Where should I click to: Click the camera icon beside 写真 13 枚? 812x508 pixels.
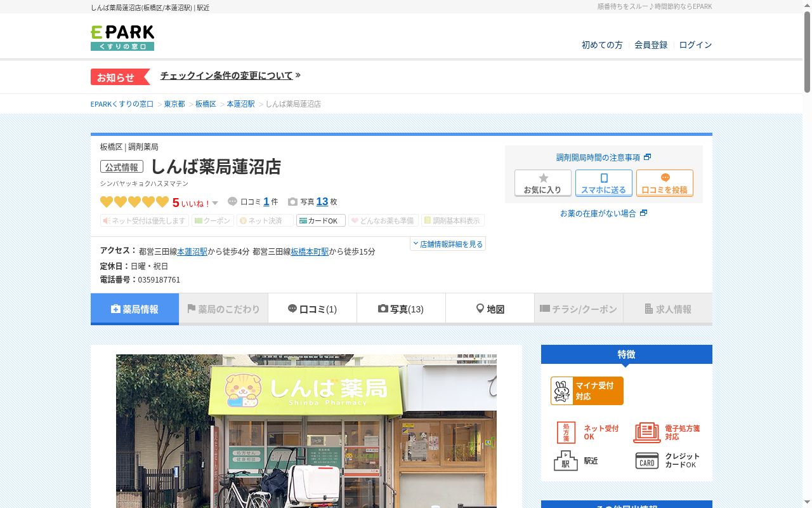pyautogui.click(x=292, y=202)
